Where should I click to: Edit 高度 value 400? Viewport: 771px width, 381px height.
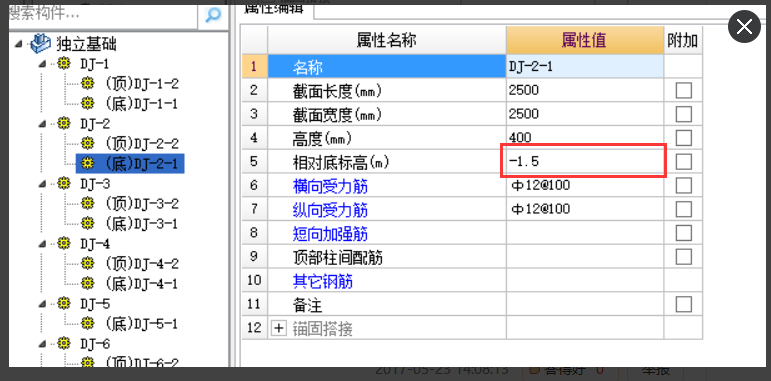pos(585,137)
